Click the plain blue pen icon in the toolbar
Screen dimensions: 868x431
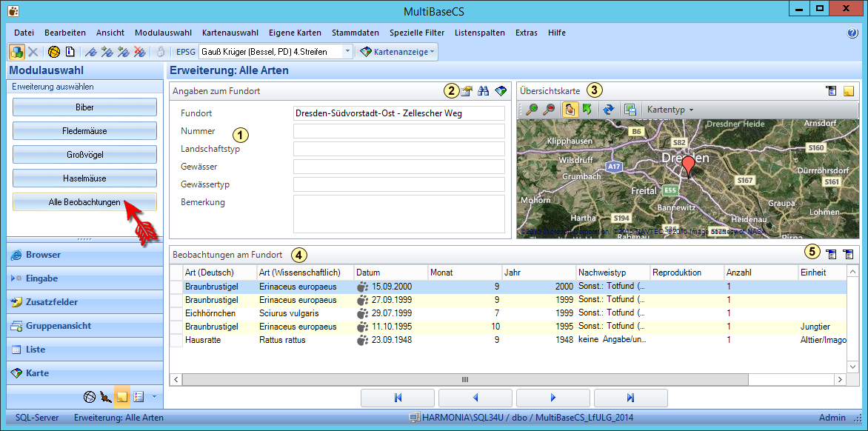[x=92, y=52]
